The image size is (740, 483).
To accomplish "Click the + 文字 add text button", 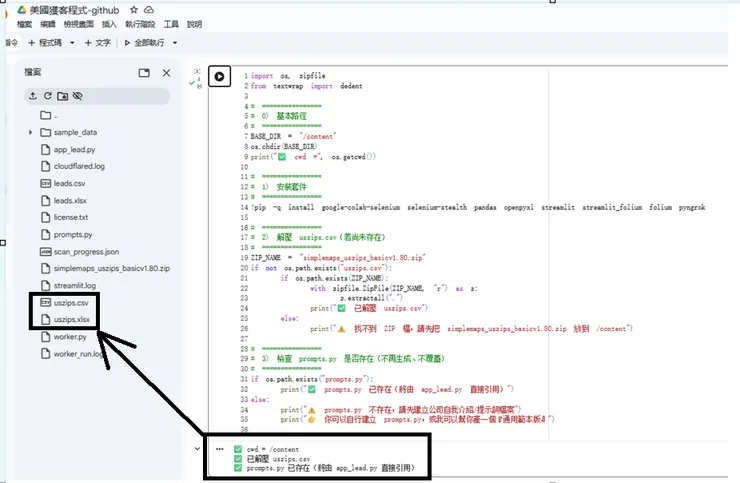I will click(x=97, y=43).
